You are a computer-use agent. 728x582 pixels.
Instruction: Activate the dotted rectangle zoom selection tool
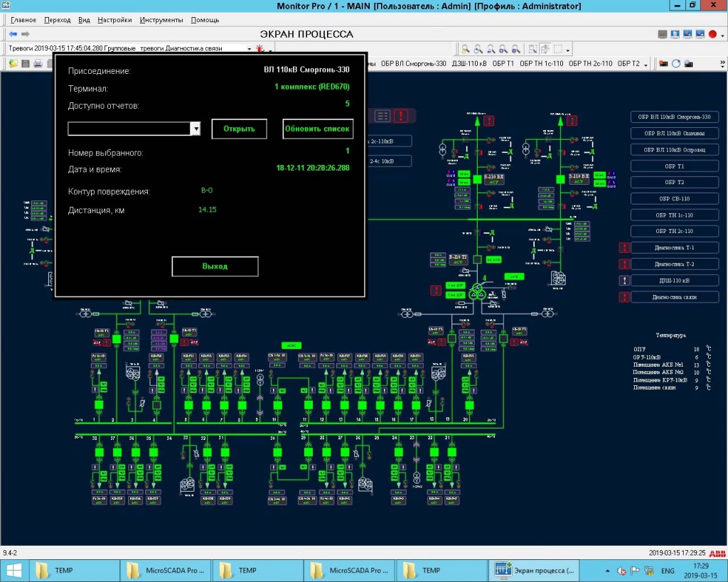pyautogui.click(x=534, y=48)
